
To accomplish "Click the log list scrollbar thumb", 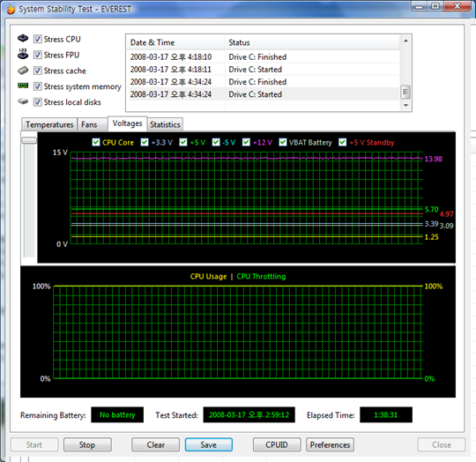I will (x=405, y=92).
